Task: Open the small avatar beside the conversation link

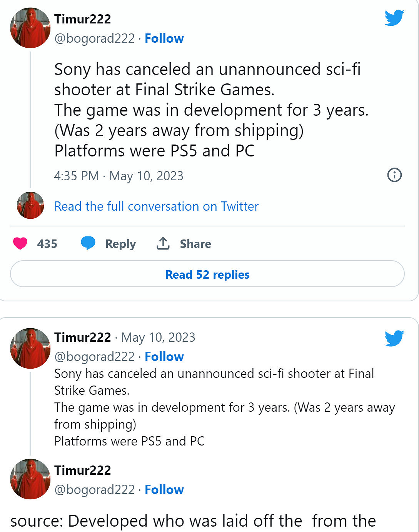Action: [30, 205]
